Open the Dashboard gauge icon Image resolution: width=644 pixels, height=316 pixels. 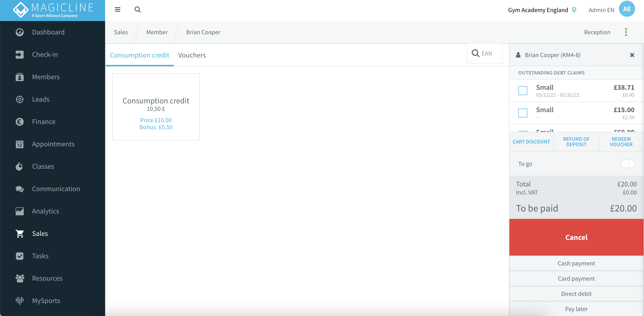click(19, 32)
